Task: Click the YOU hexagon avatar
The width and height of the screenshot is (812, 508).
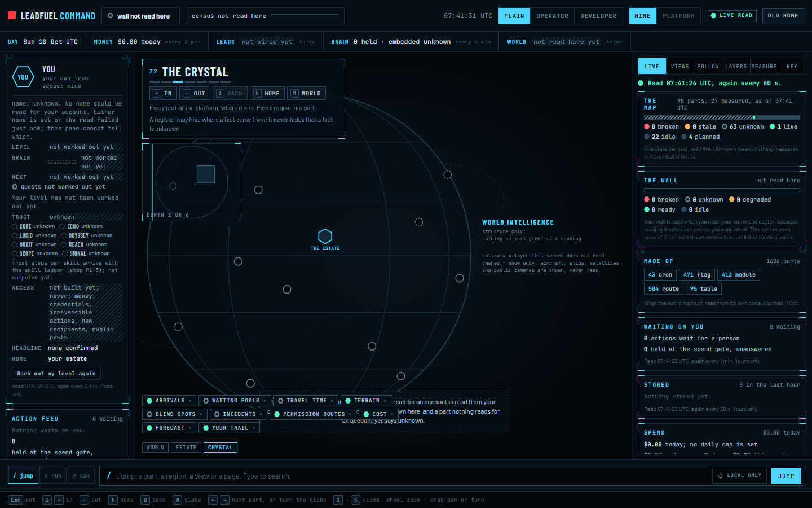Action: [23, 77]
